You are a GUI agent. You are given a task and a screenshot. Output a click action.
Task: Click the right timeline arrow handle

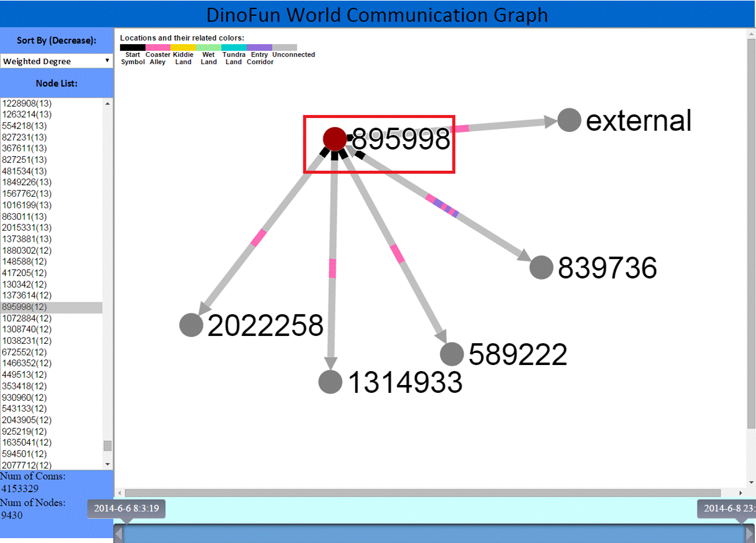[x=750, y=534]
